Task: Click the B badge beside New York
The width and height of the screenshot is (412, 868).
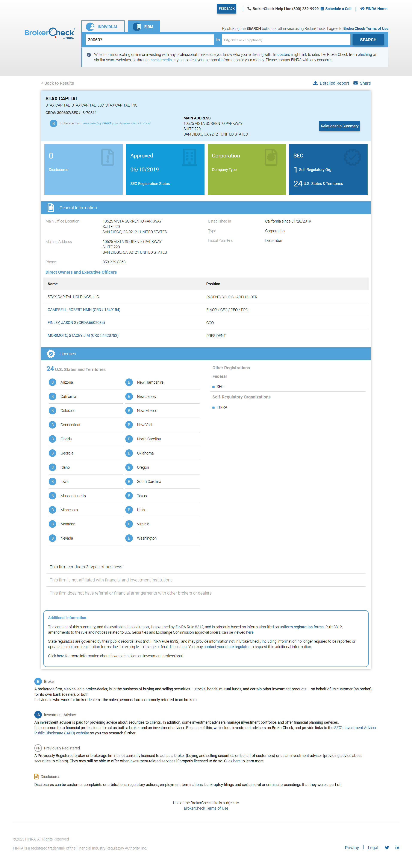Action: tap(129, 425)
